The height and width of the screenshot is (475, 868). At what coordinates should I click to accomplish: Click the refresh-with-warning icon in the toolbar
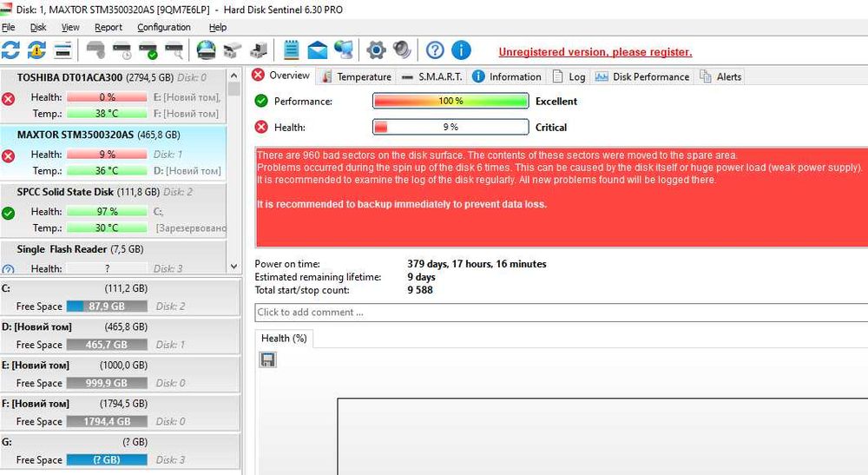click(36, 50)
